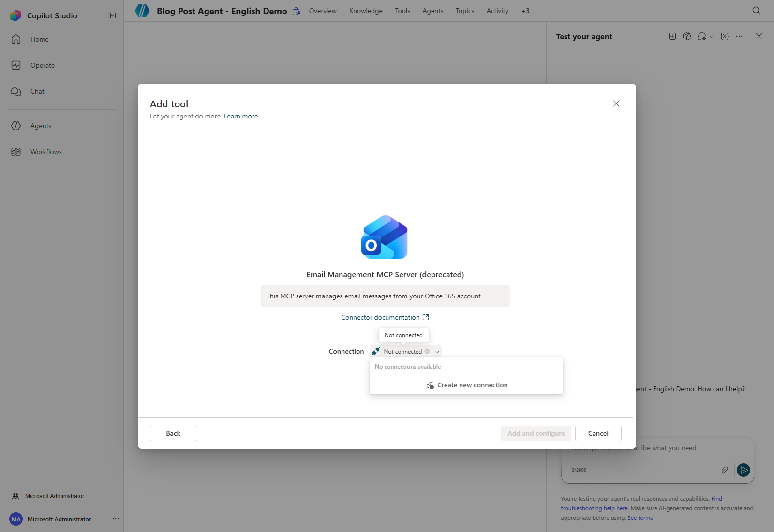
Task: Switch to the Knowledge tab
Action: (366, 11)
